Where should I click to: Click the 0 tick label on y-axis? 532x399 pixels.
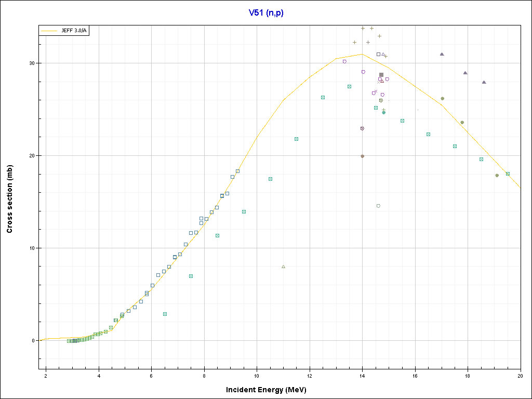(33, 341)
